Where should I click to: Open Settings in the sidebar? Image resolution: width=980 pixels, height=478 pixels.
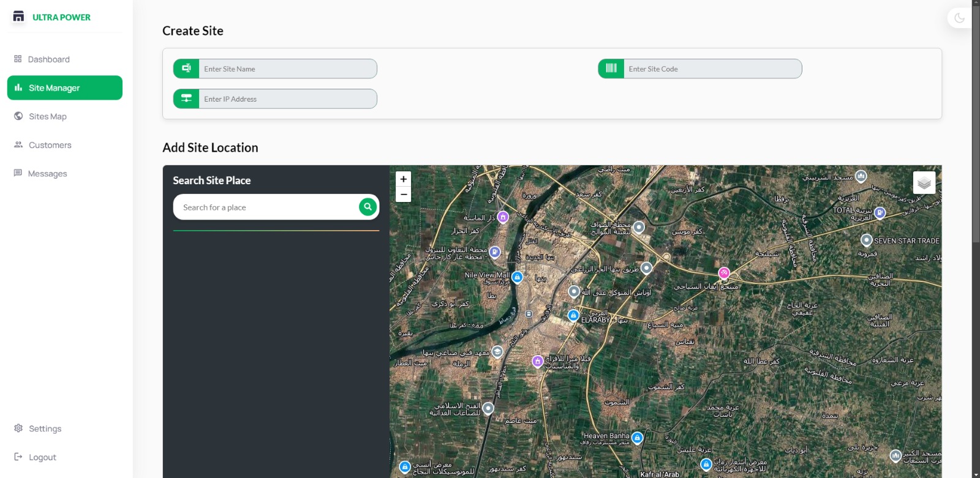[x=45, y=428]
